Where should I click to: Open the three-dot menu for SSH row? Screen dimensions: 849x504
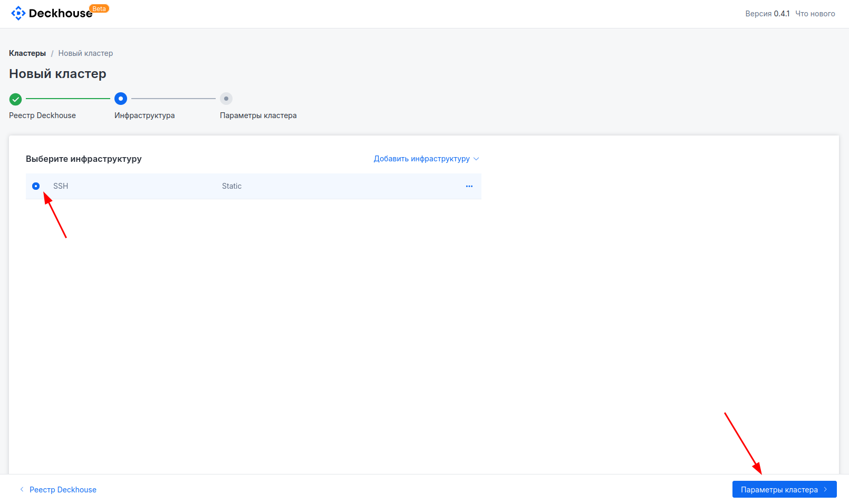point(469,186)
